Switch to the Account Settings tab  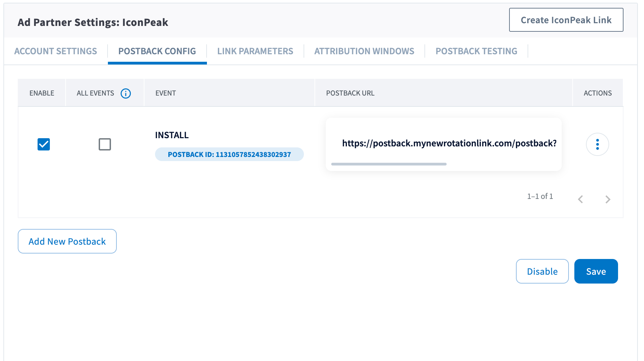click(x=56, y=51)
